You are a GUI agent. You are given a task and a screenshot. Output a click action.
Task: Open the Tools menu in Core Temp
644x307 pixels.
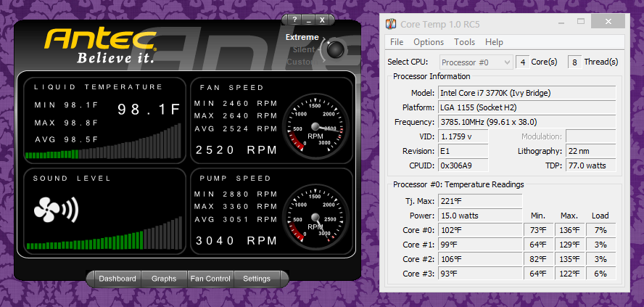coord(465,42)
